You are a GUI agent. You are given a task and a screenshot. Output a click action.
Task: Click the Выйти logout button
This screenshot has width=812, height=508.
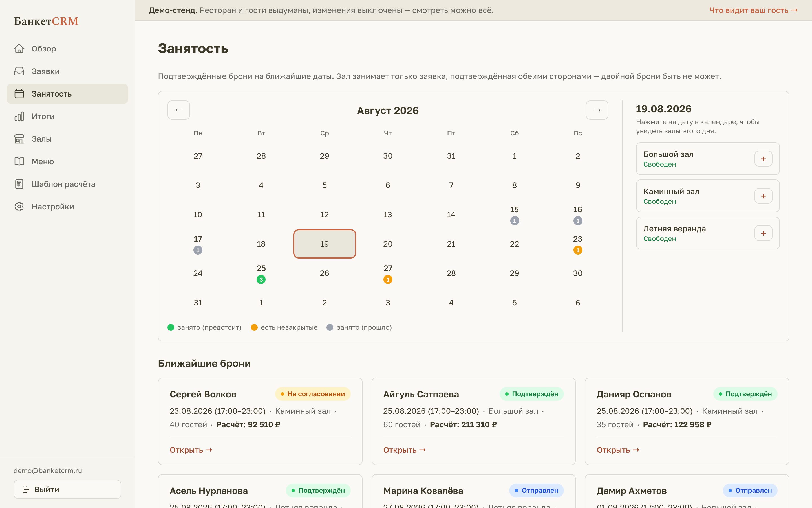coord(67,489)
